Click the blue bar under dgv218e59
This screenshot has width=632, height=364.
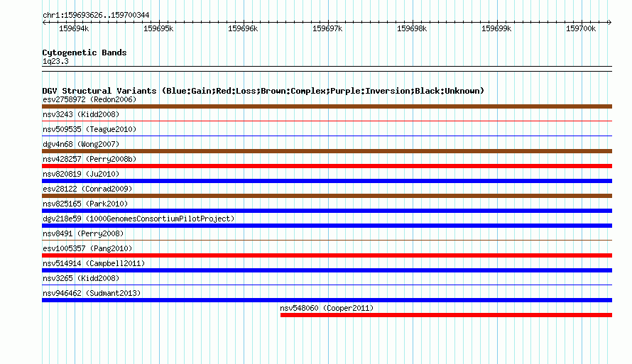click(x=327, y=226)
